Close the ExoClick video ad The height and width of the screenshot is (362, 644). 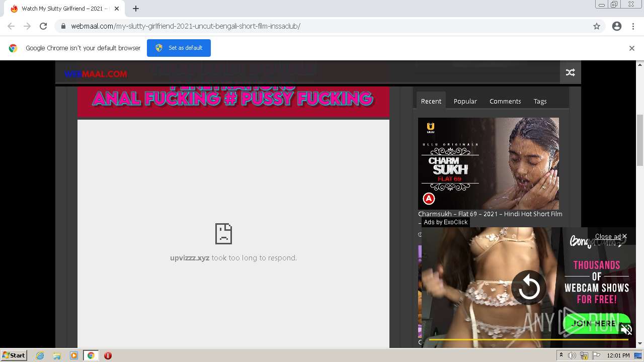pyautogui.click(x=611, y=236)
